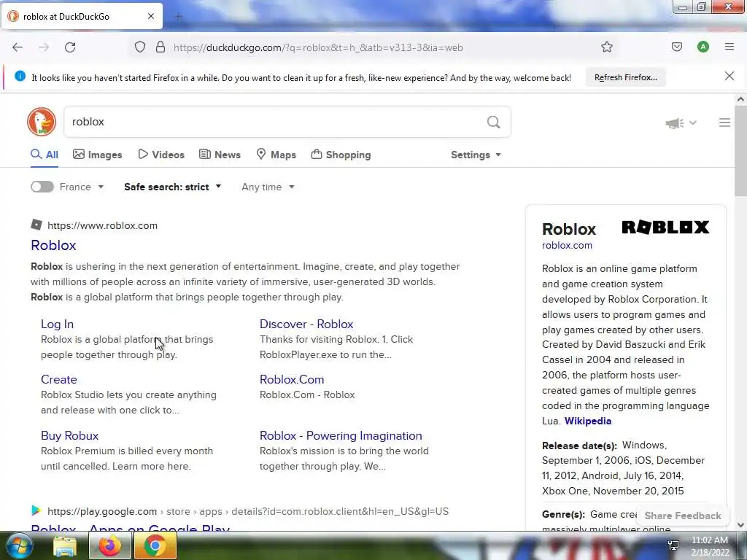
Task: Open the Firefox account avatar icon
Action: (703, 47)
